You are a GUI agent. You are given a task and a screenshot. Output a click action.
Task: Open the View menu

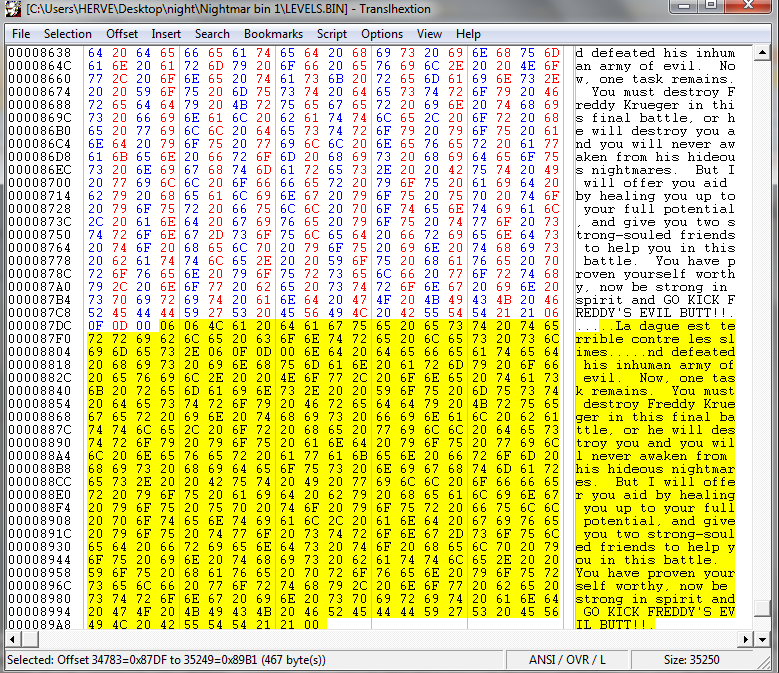[429, 34]
